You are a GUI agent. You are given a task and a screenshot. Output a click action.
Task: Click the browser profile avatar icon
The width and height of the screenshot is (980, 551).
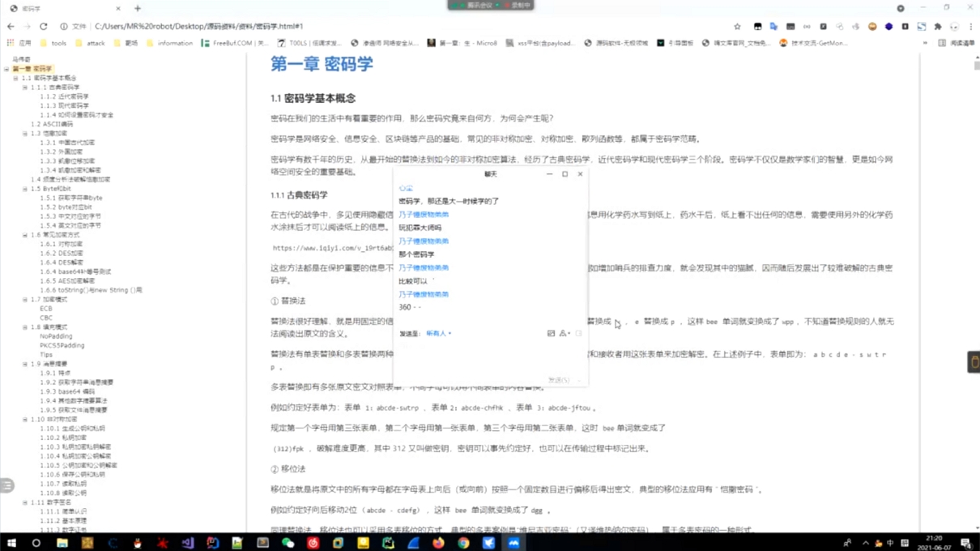coord(953,26)
